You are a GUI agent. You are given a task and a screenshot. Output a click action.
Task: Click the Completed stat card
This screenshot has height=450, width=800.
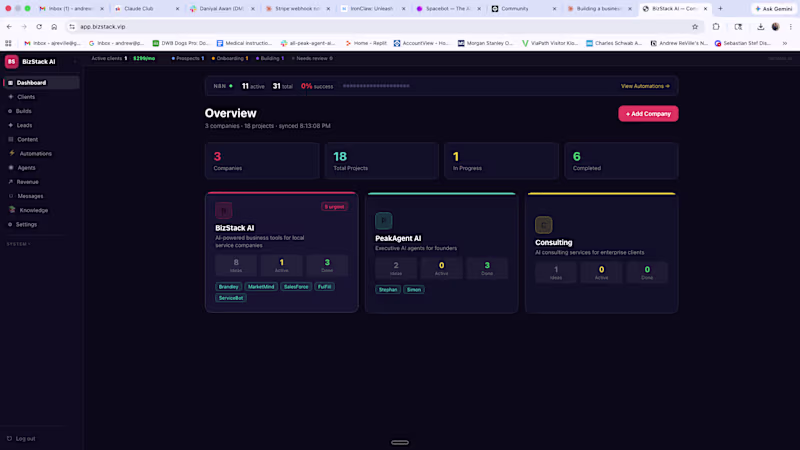(621, 161)
